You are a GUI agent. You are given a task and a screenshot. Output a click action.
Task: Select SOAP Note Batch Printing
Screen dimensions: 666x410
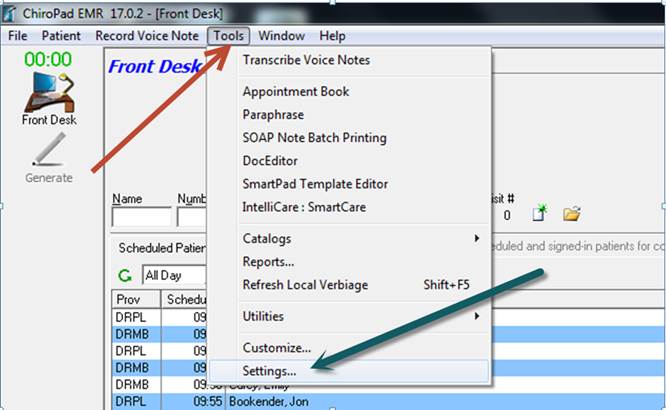tap(349, 138)
